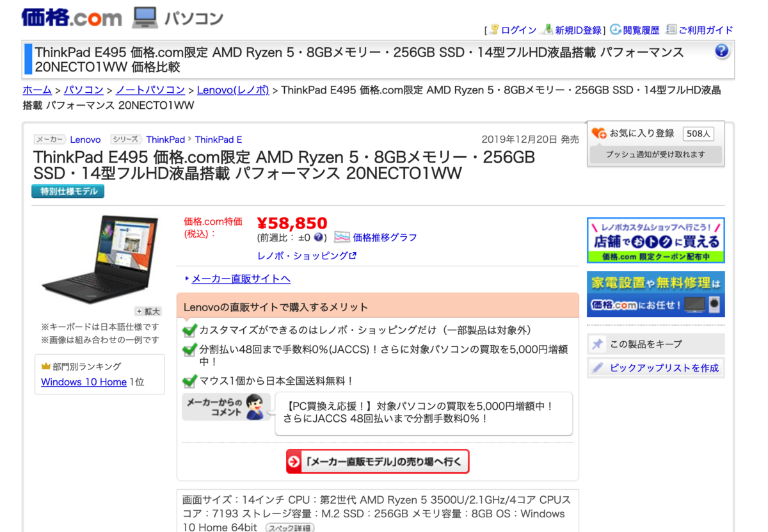
Task: Open the blue help question-mark icon
Action: pos(722,51)
